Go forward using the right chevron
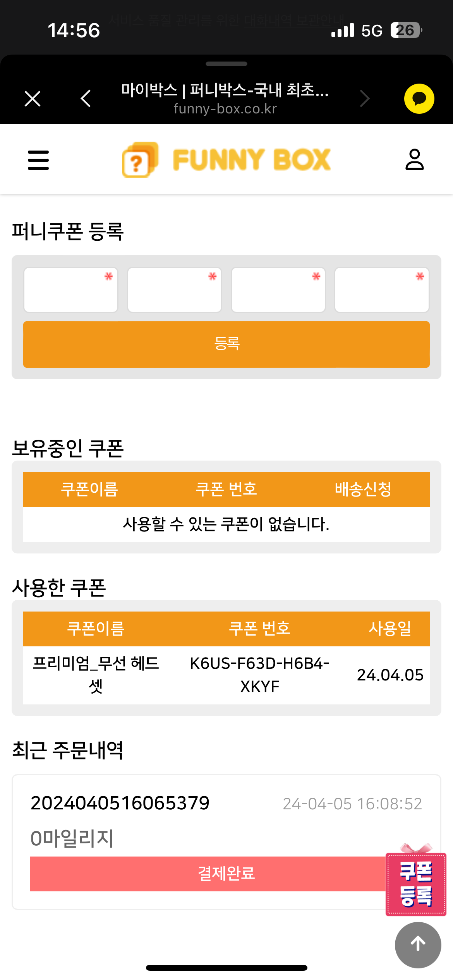Viewport: 453px width, 980px height. point(364,98)
